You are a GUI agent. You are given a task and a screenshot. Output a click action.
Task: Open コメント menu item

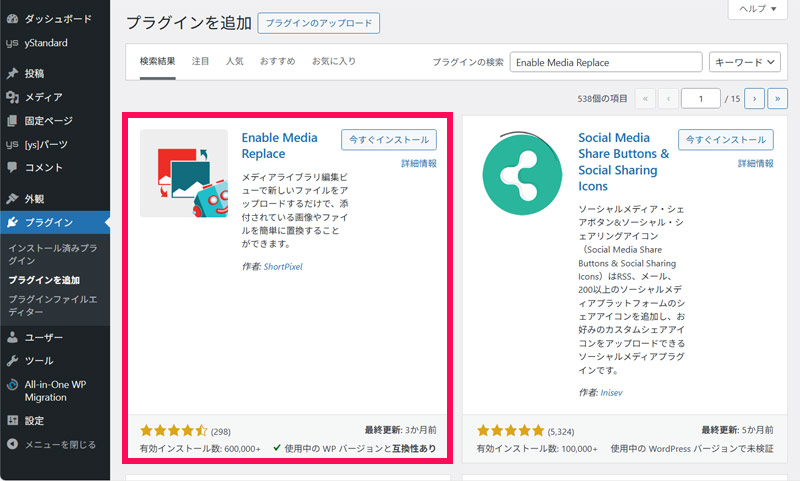click(44, 167)
